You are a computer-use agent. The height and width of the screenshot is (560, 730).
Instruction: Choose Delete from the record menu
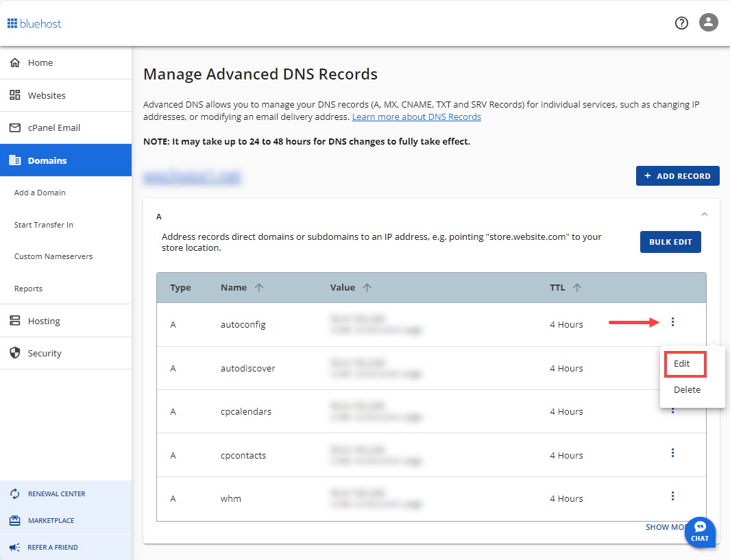pyautogui.click(x=687, y=389)
